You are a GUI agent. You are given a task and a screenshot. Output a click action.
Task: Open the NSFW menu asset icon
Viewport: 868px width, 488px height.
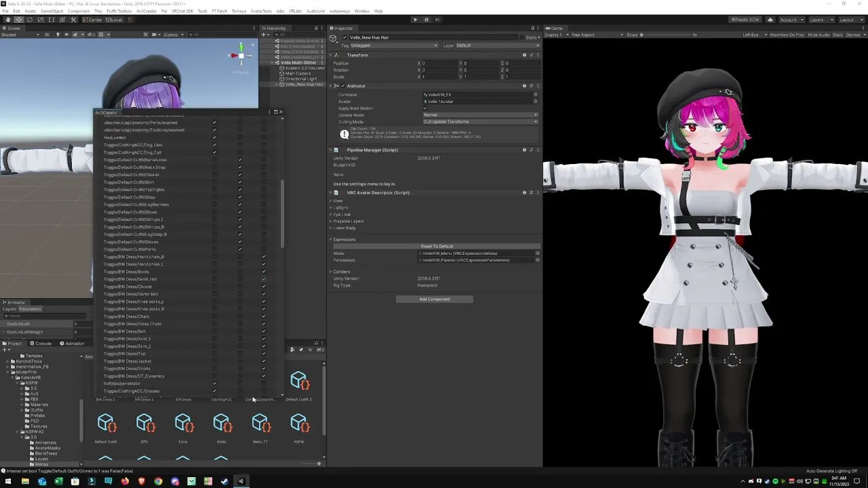tap(299, 424)
